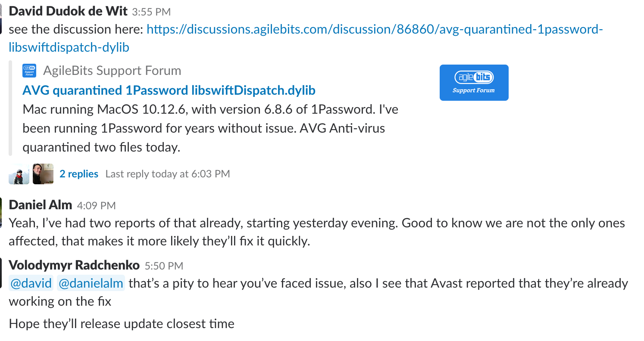Screen dimensions: 644x341
Task: Click the second avatar in the replies row
Action: (x=42, y=174)
